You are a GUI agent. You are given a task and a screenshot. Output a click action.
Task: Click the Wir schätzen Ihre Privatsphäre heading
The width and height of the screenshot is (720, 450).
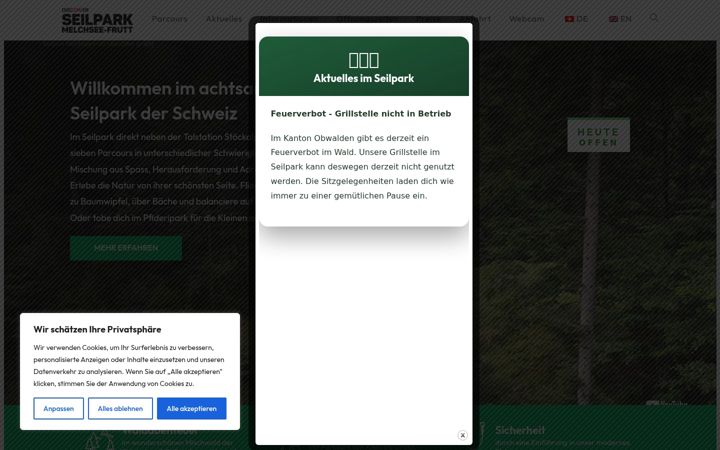point(97,329)
